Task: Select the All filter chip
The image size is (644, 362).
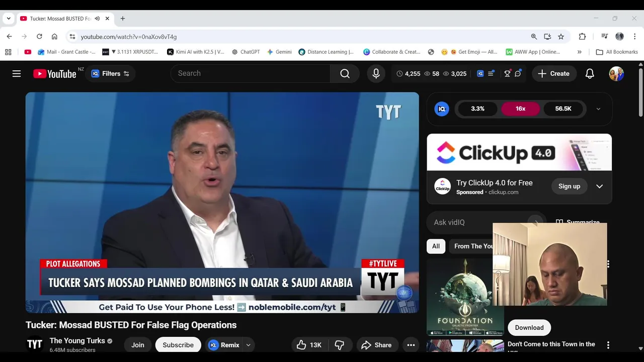Action: pyautogui.click(x=436, y=246)
